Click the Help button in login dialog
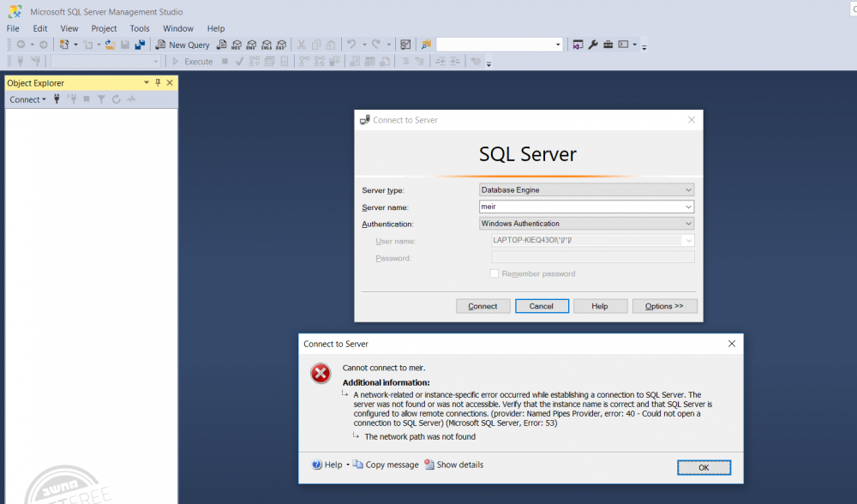This screenshot has width=857, height=504. [x=600, y=306]
